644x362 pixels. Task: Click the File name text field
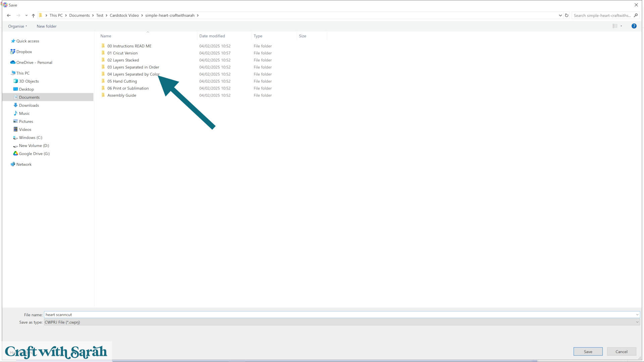click(x=335, y=315)
